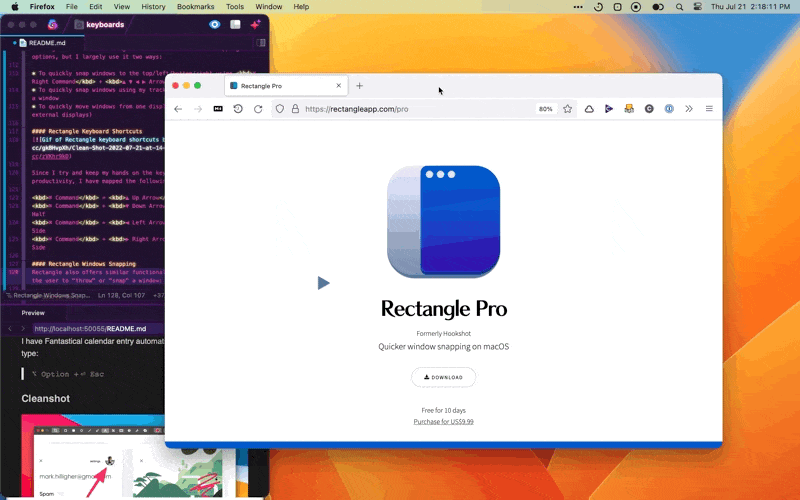Click the Preview pane header label
The width and height of the screenshot is (800, 500).
(x=33, y=313)
